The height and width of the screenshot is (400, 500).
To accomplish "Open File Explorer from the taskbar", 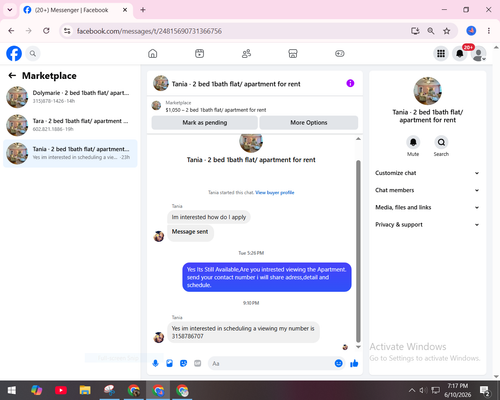I will [85, 390].
